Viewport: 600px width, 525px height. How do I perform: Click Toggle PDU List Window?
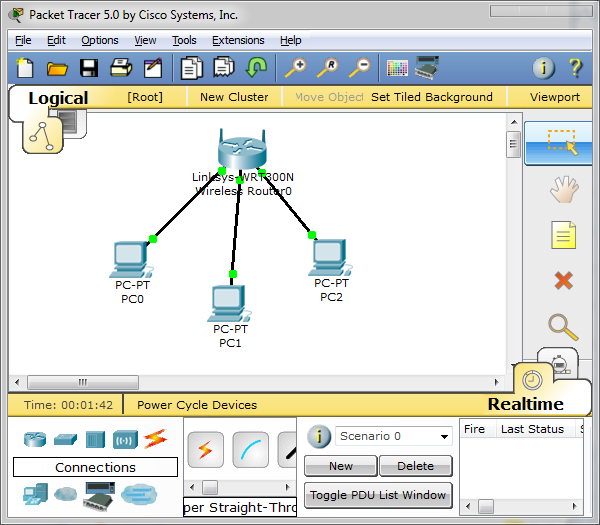click(378, 495)
